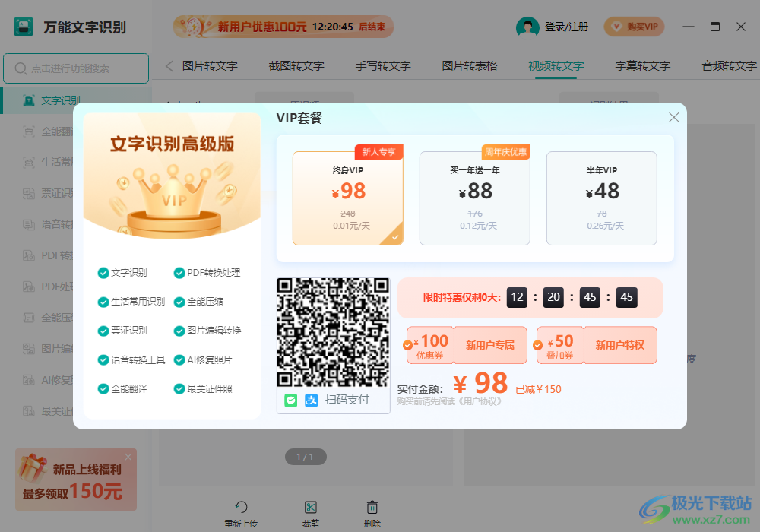Click the WeChat Pay icon under the QR code
Screen dimensions: 760x532
tap(291, 401)
